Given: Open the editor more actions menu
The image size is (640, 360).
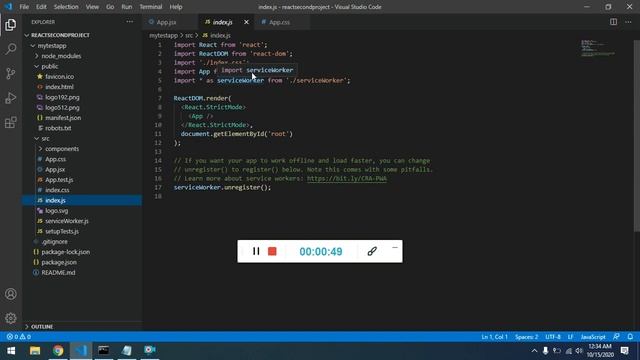Looking at the screenshot, I should [x=628, y=22].
